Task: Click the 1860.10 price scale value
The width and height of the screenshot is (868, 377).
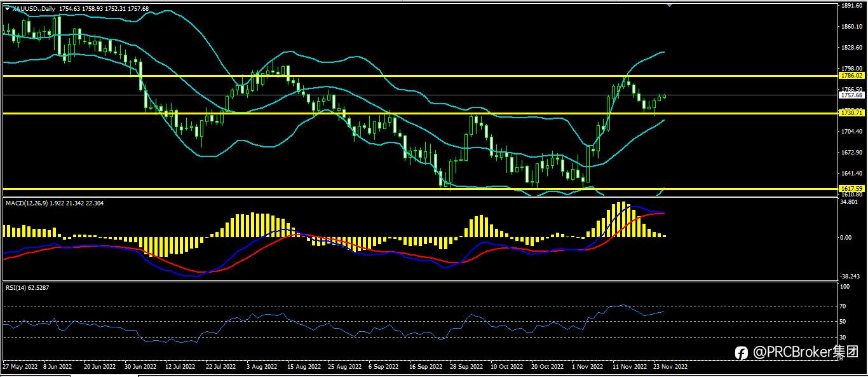Action: [x=851, y=27]
